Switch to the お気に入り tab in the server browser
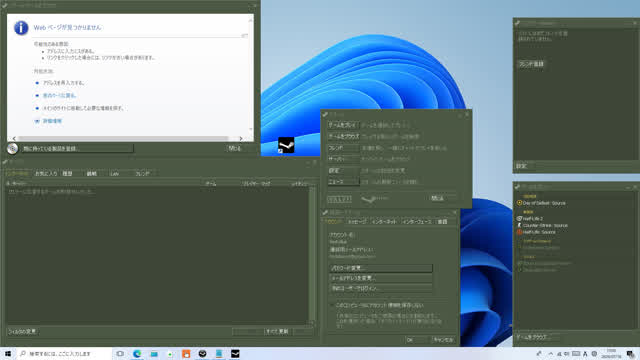Viewport: 640px width, 360px height. click(x=45, y=173)
